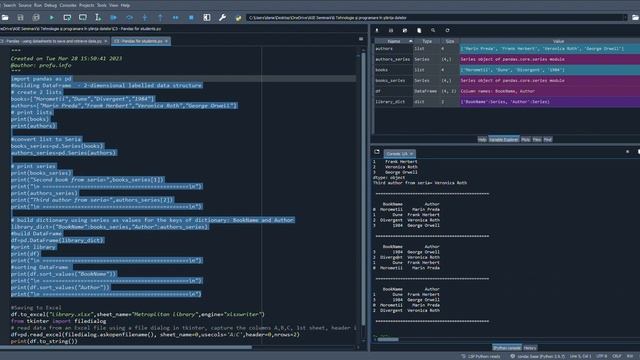The height and width of the screenshot is (360, 640).
Task: Close the 'save and retrieve data.py' editor tab
Action: click(x=106, y=41)
